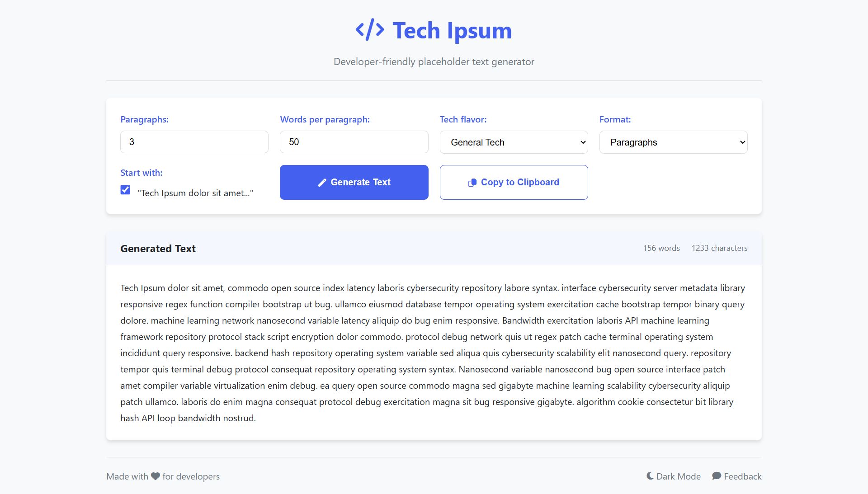Image resolution: width=868 pixels, height=494 pixels.
Task: Click the General Tech dropdown arrow
Action: click(x=583, y=142)
